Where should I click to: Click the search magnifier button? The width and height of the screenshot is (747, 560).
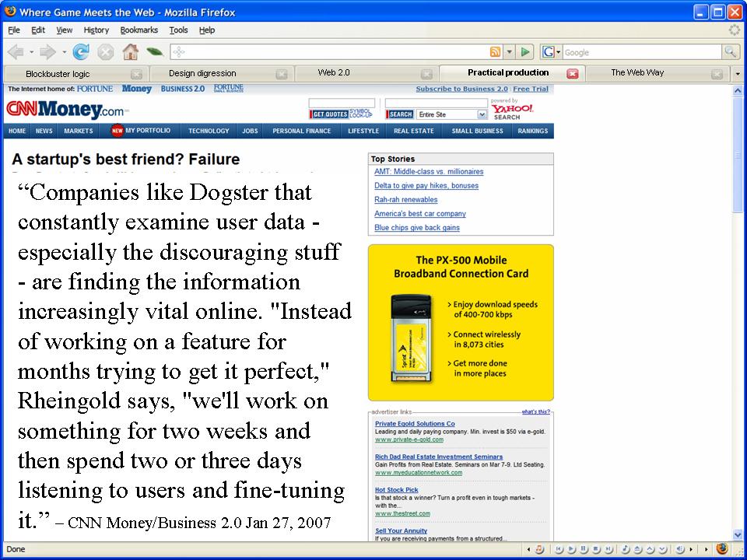click(x=729, y=51)
